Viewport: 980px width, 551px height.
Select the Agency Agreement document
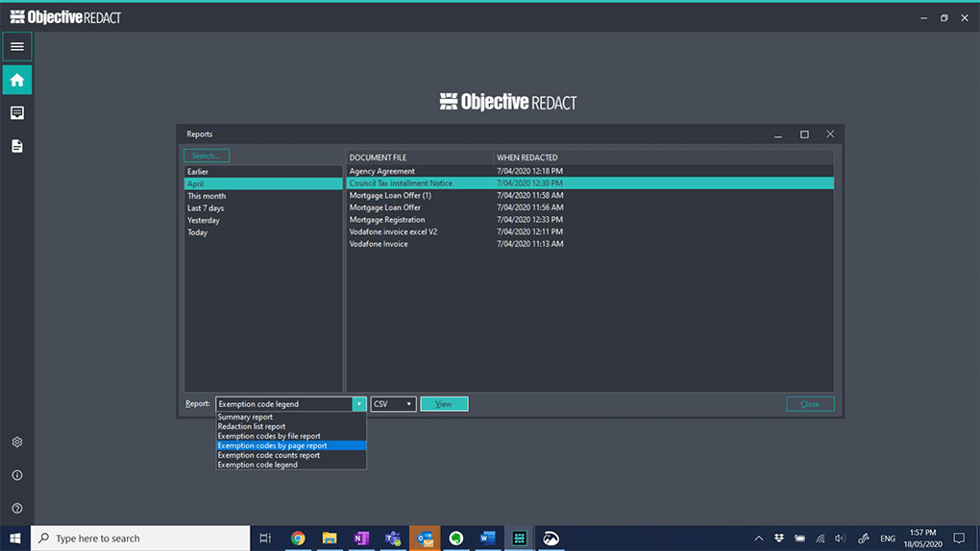[590, 171]
